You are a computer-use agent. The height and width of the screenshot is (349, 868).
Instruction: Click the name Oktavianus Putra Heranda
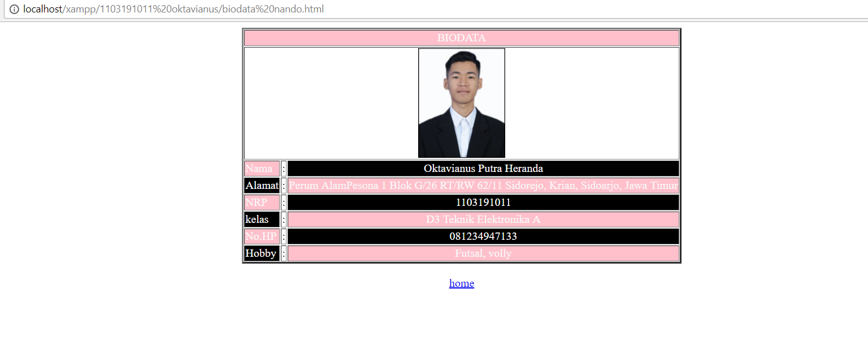tap(483, 169)
